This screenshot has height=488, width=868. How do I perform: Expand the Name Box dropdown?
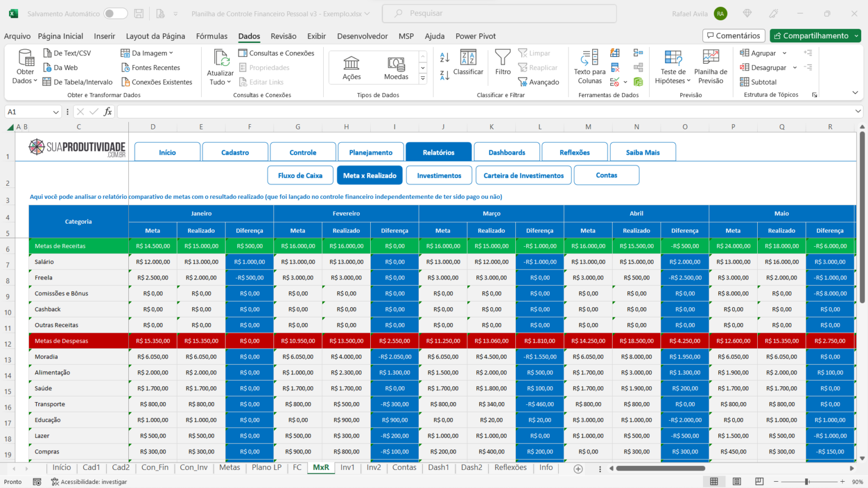(x=55, y=112)
